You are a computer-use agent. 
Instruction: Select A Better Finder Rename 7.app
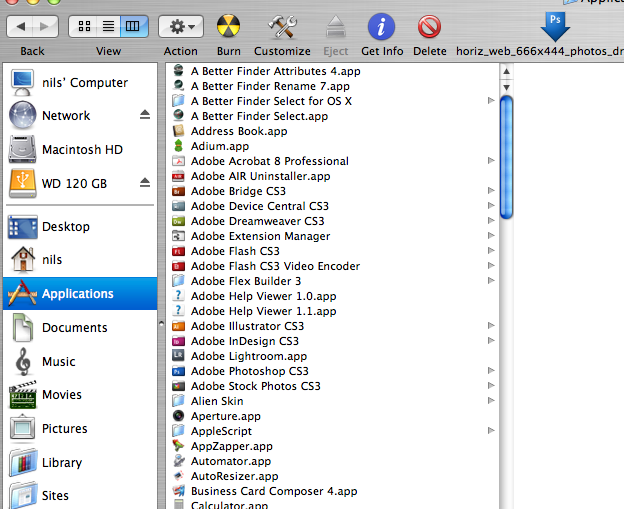(270, 86)
